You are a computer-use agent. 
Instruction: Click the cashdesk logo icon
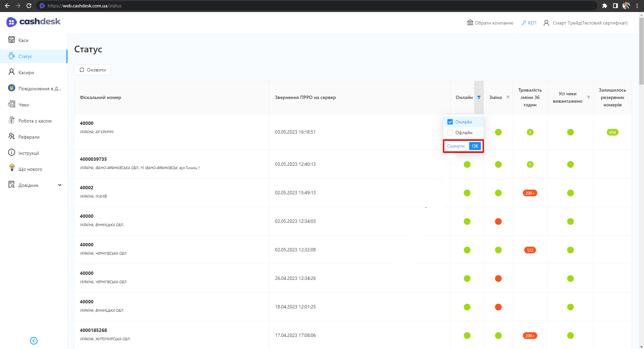click(x=11, y=22)
